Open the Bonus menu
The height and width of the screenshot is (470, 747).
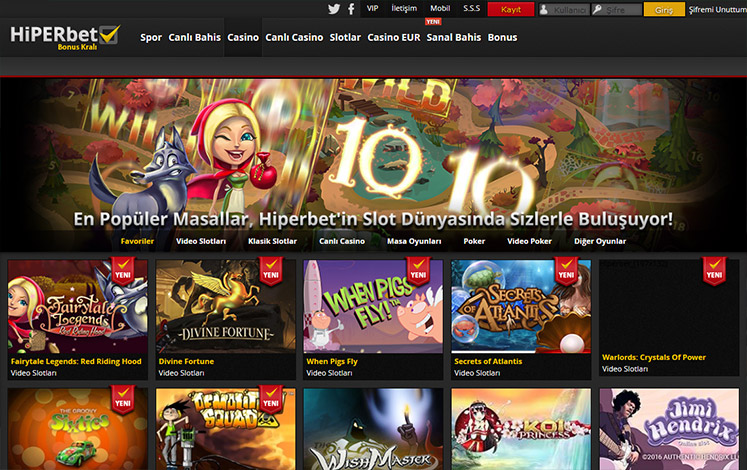[x=502, y=38]
